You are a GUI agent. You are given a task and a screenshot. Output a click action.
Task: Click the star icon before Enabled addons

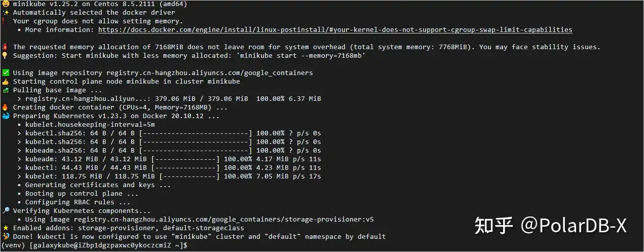click(x=5, y=228)
